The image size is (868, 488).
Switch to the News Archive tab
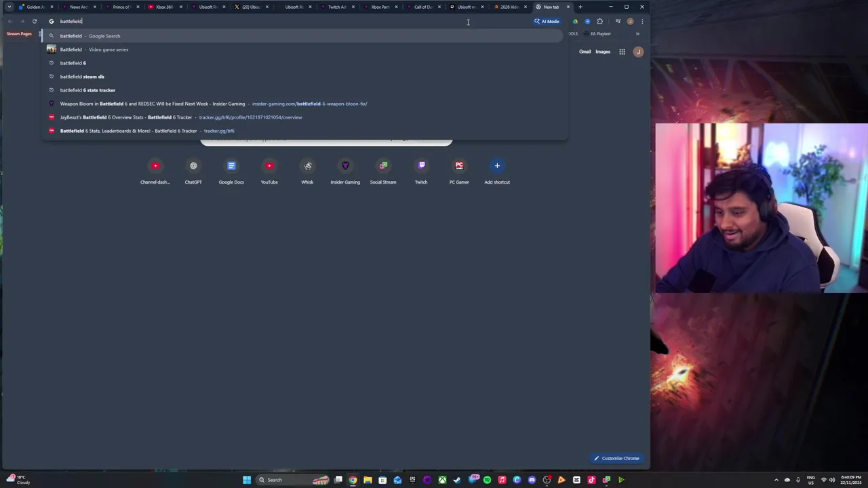point(79,7)
